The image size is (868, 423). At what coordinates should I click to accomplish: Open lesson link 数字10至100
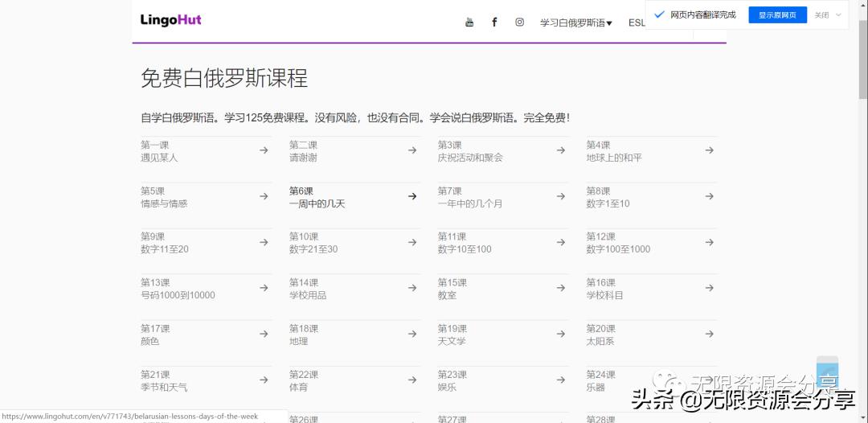pyautogui.click(x=465, y=250)
